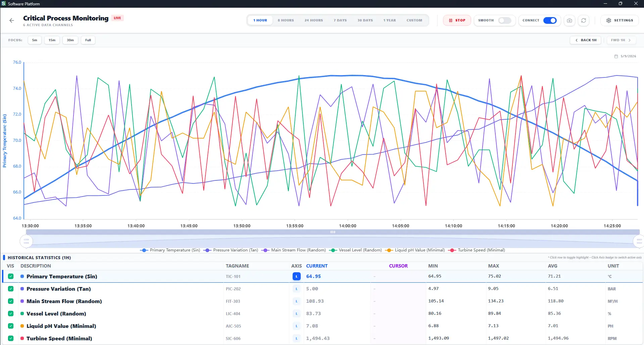Stop live monitoring with STOP button
Viewport: 644px width, 345px height.
point(457,20)
